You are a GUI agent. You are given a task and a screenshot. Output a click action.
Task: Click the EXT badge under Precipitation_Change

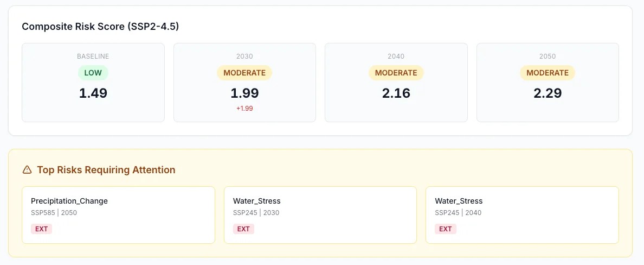pyautogui.click(x=41, y=229)
